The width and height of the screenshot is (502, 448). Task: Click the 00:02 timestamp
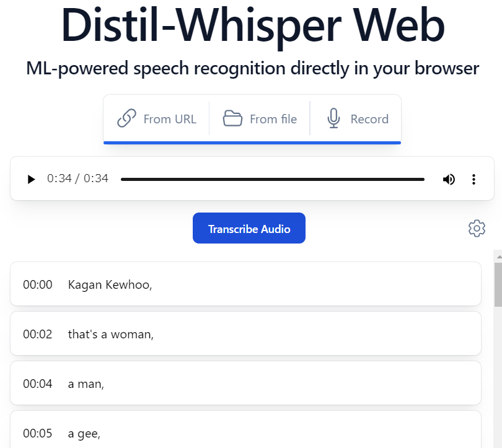37,334
